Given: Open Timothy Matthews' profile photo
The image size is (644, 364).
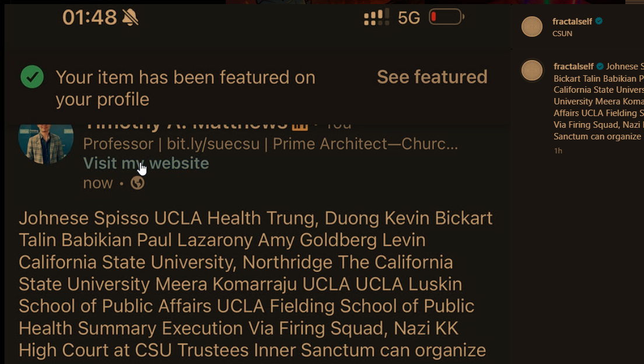Looking at the screenshot, I should [46, 143].
